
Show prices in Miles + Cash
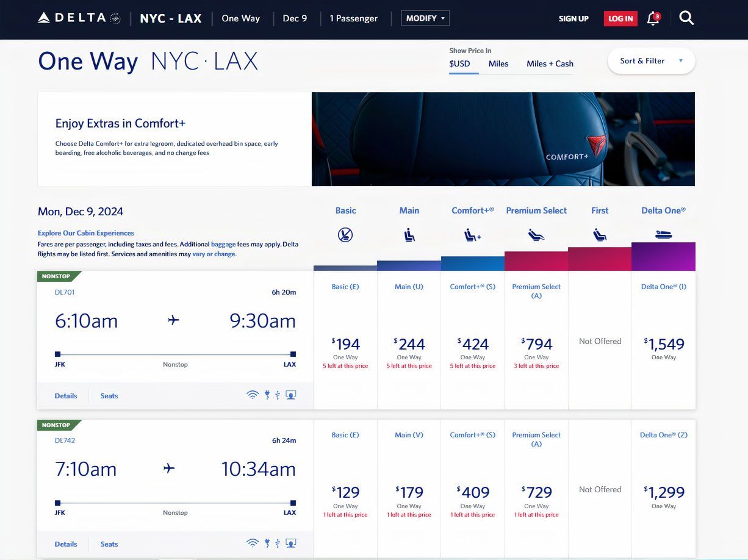pos(550,63)
